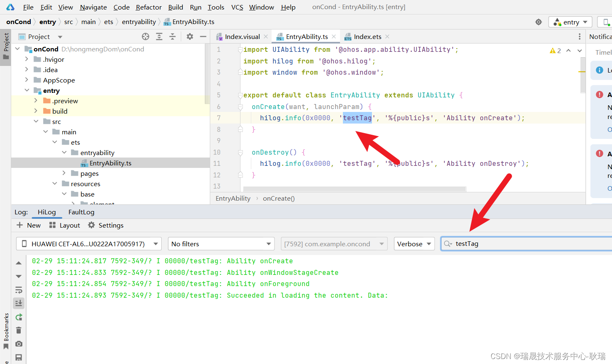
Task: Click the warning count indicator
Action: click(x=555, y=51)
